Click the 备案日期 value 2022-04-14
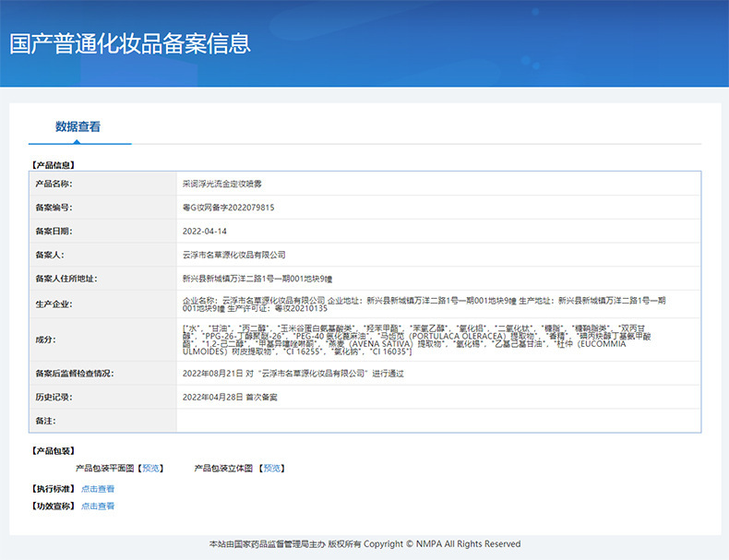 pos(204,232)
